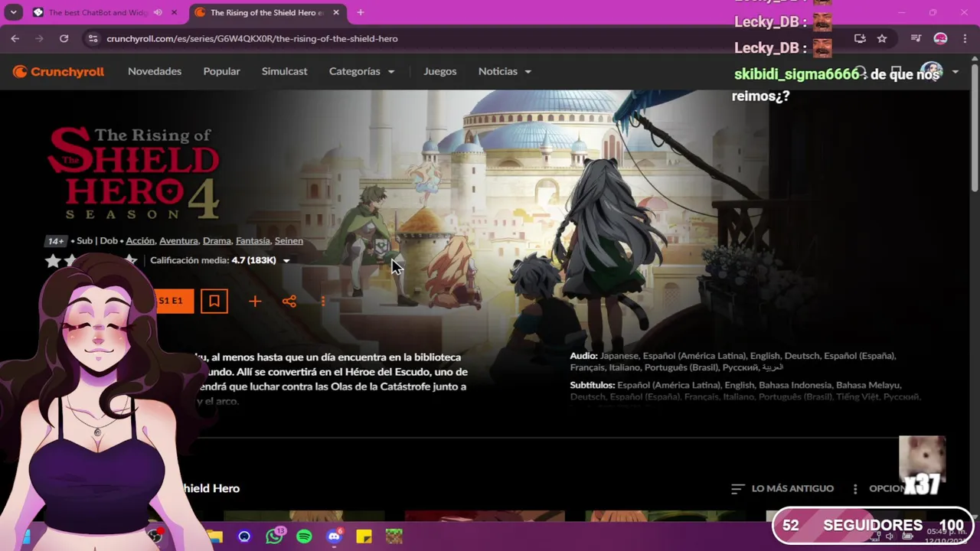Open the media controls icon in Chrome
The width and height of the screenshot is (980, 551).
coord(916,38)
